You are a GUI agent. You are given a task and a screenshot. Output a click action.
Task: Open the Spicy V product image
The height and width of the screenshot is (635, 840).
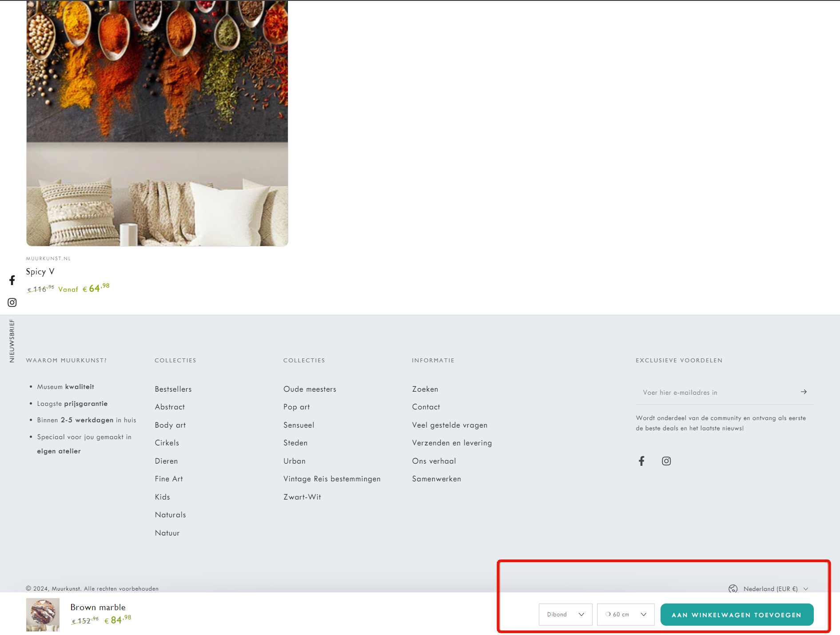click(x=157, y=123)
